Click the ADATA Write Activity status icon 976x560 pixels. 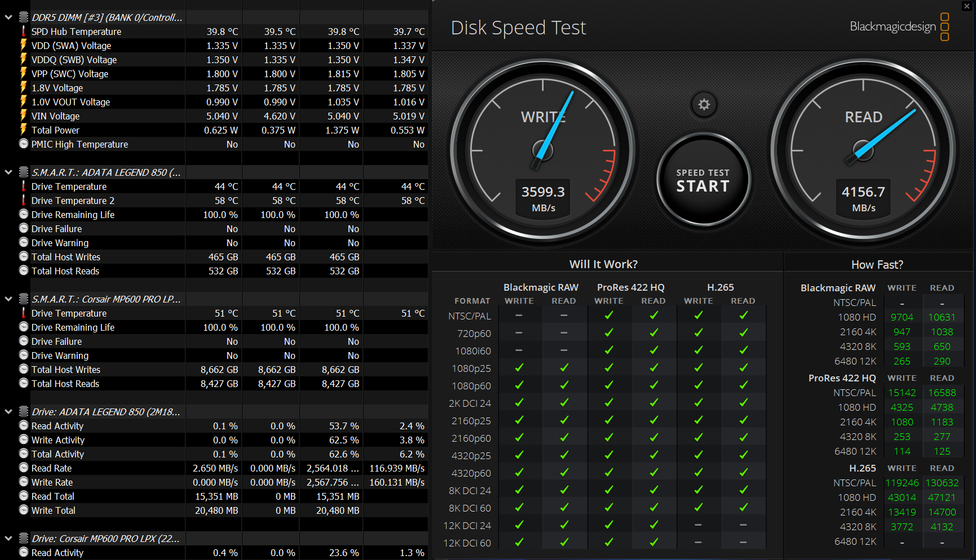24,439
